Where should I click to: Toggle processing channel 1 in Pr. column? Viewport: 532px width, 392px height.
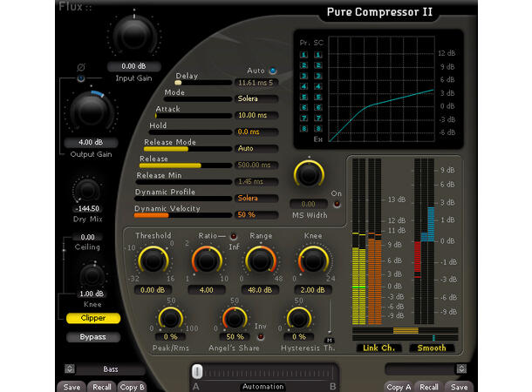pos(304,55)
